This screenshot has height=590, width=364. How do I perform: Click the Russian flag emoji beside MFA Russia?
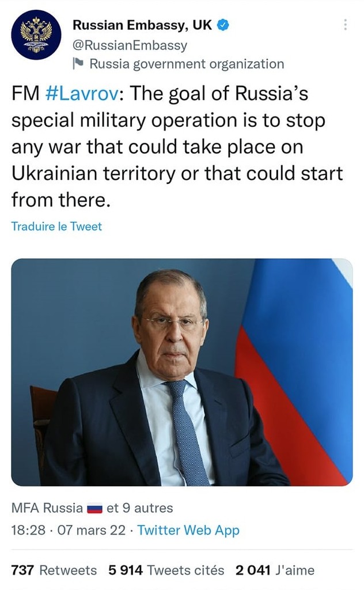pyautogui.click(x=94, y=509)
